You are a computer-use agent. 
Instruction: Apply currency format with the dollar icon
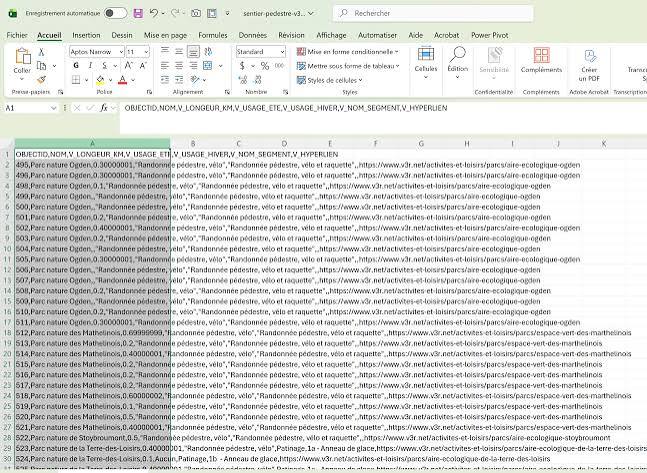tap(242, 66)
